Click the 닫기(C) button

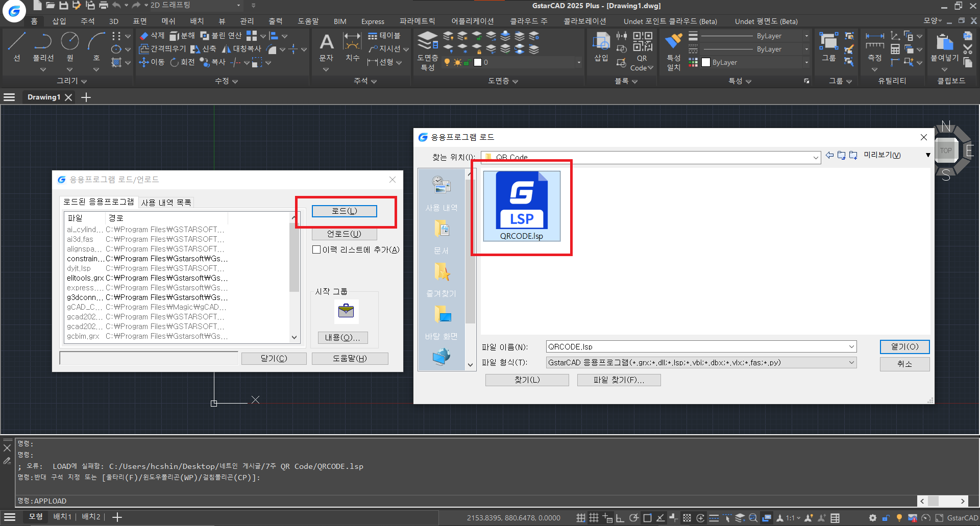[x=274, y=359]
